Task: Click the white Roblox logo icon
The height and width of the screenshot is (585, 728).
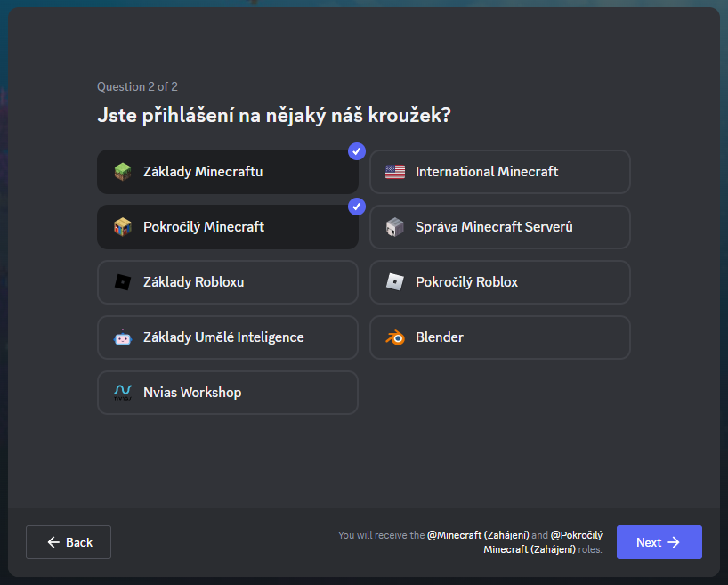Action: (x=395, y=282)
